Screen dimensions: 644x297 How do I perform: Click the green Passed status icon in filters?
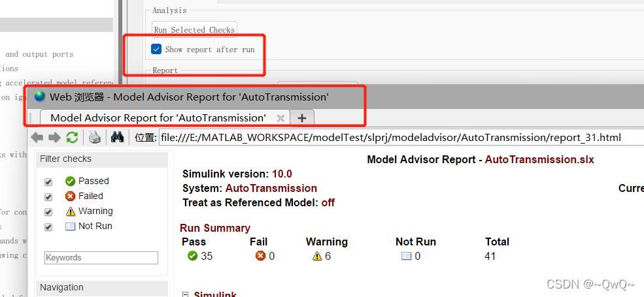click(x=70, y=181)
